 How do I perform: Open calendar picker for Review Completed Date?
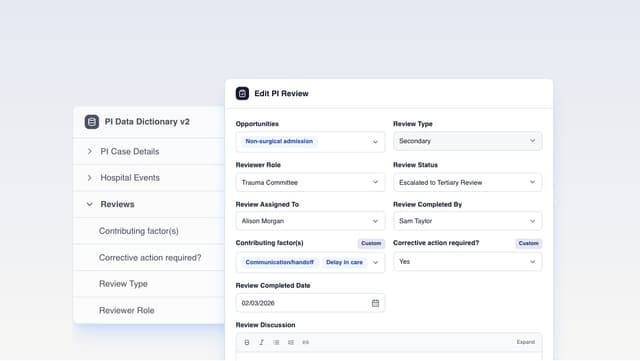pos(376,303)
